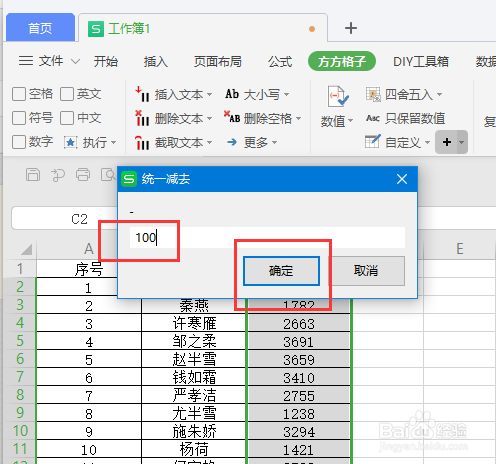Switch to the 首页 tab
Image resolution: width=496 pixels, height=464 pixels.
click(40, 28)
